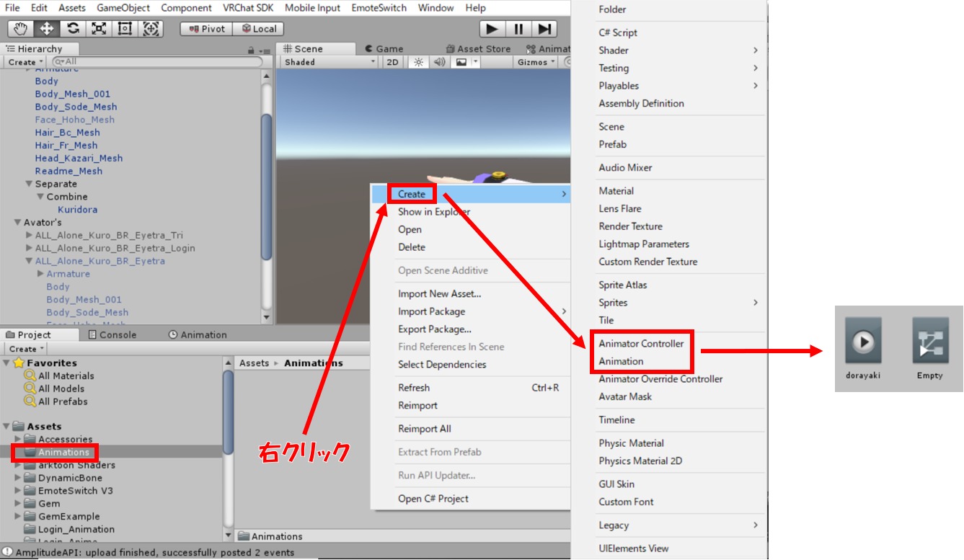Choose Animator Controller from create menu
This screenshot has width=964, height=560.
(641, 344)
